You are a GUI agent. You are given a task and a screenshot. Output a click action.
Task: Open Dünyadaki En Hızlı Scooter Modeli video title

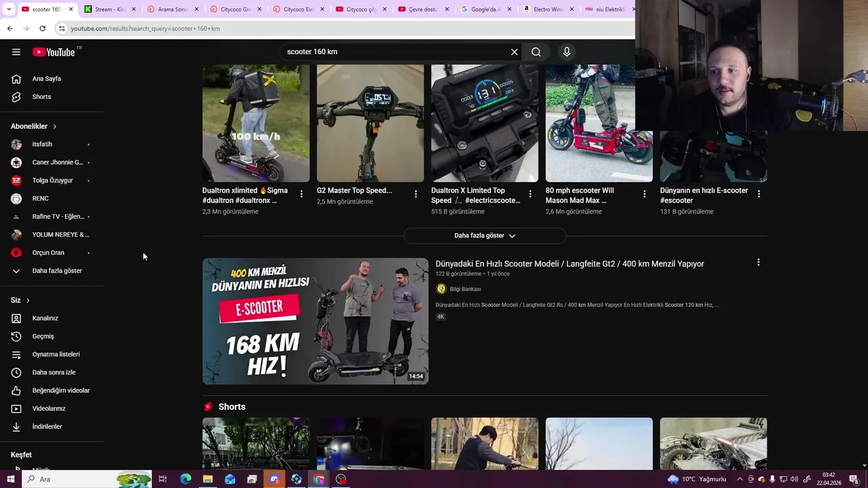(x=570, y=264)
